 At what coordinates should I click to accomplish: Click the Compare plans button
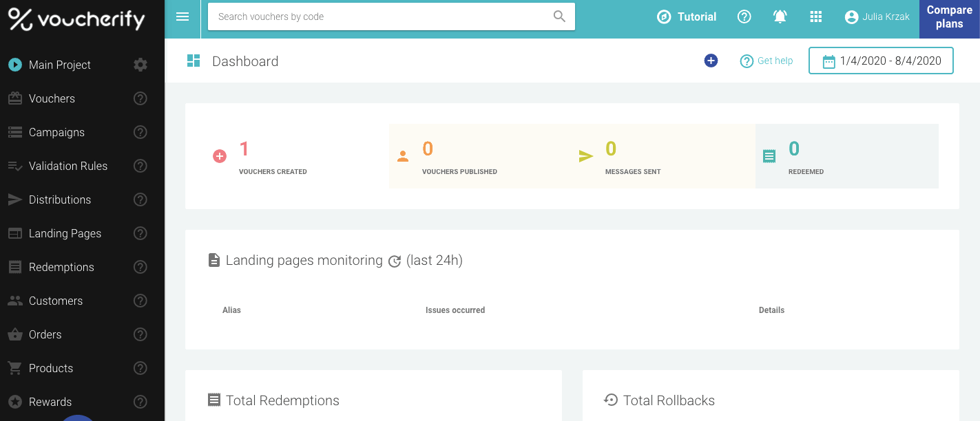(949, 17)
